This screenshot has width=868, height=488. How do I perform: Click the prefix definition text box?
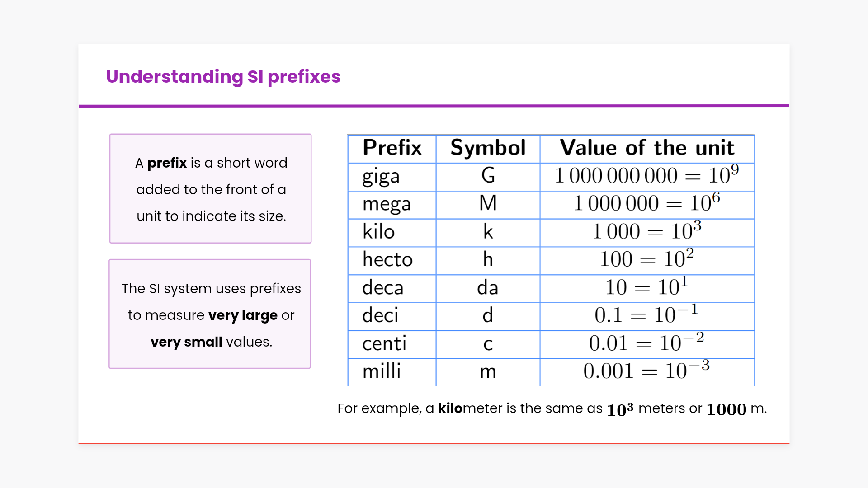click(211, 189)
